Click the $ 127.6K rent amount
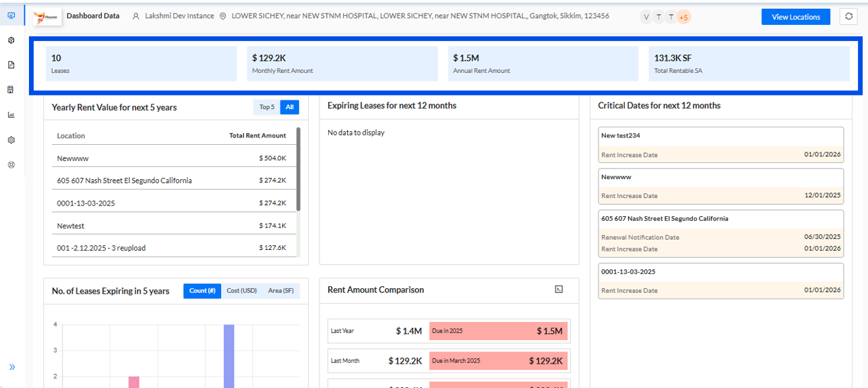Viewport: 868px width, 388px height. click(272, 248)
